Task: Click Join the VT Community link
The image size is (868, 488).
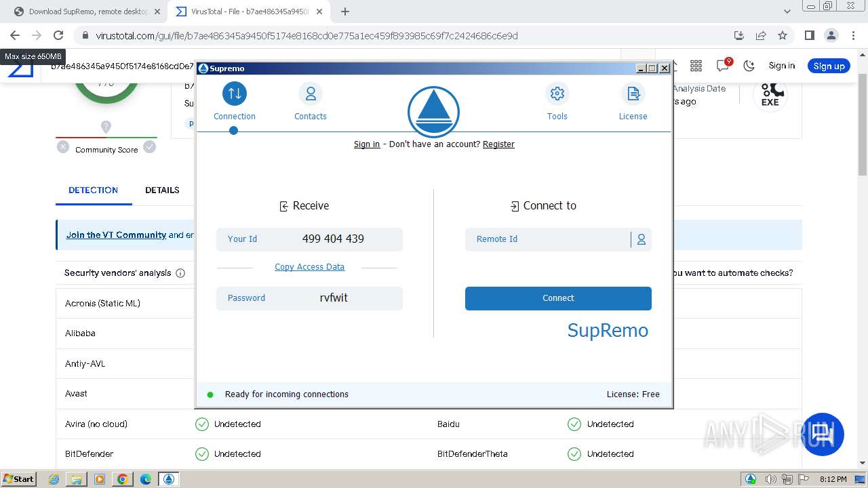Action: 116,235
